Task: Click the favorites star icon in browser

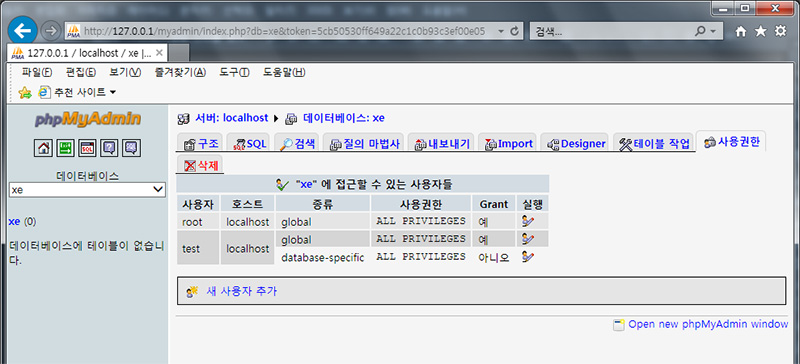Action: [x=760, y=32]
